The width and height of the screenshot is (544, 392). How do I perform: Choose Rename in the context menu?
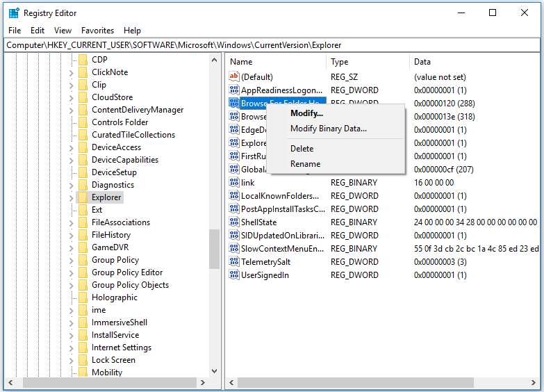click(305, 164)
